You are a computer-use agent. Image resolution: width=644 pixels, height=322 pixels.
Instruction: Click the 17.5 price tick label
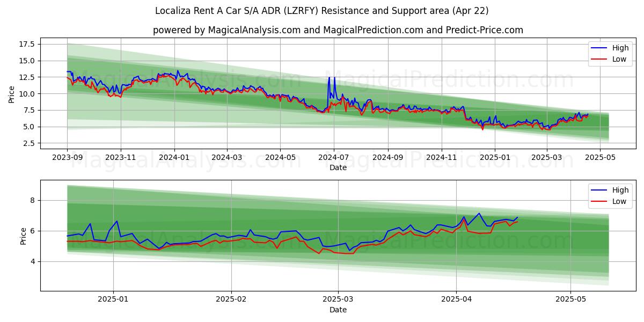click(27, 44)
